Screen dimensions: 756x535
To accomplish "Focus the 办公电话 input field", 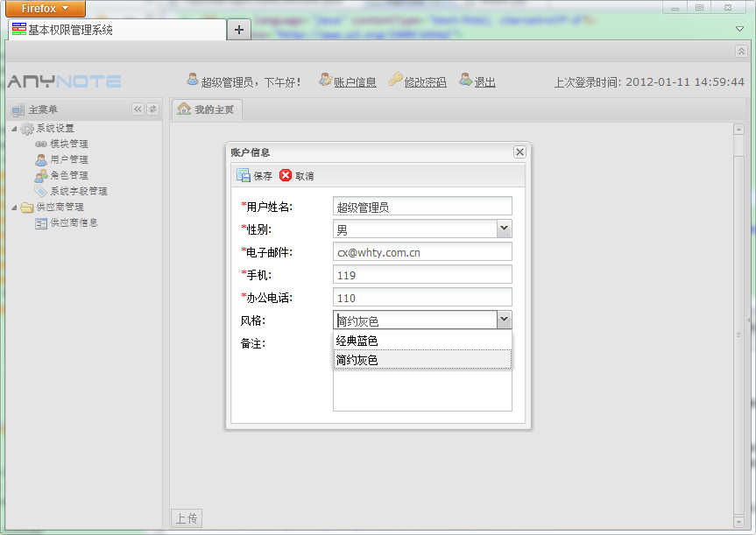I will (x=422, y=298).
